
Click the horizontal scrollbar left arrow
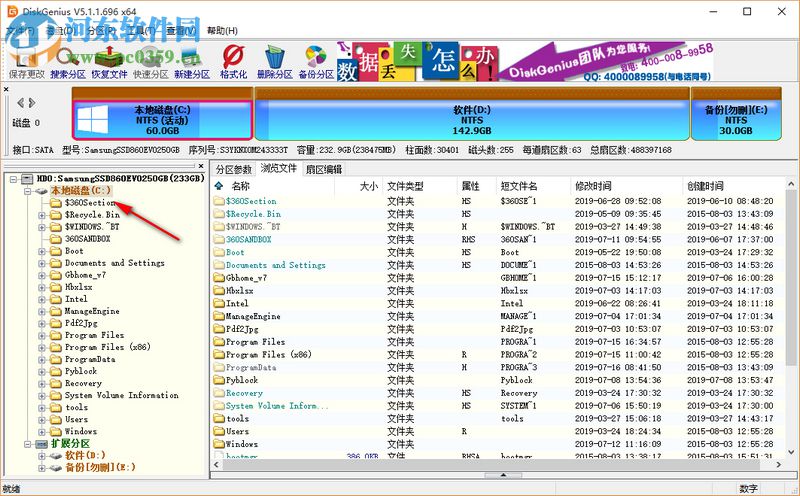pos(217,464)
